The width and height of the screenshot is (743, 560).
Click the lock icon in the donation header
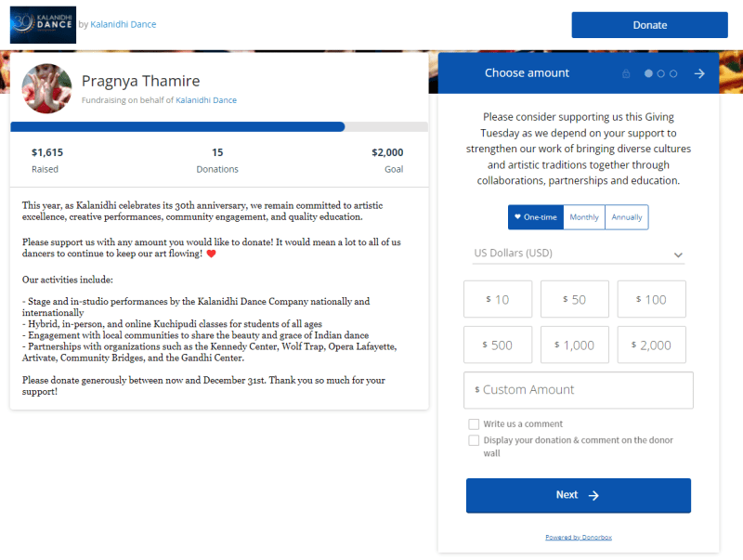(626, 73)
